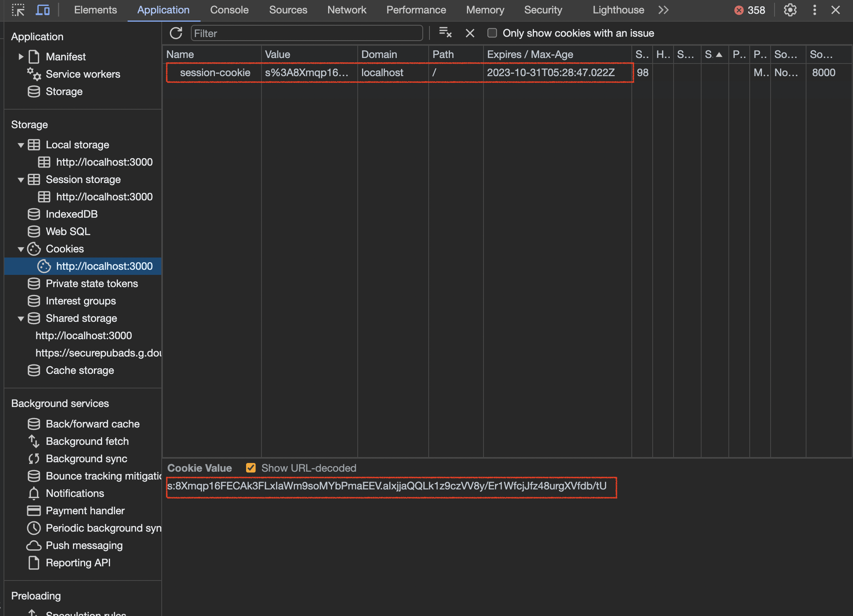This screenshot has width=853, height=616.
Task: Open Service workers in sidebar
Action: 83,74
